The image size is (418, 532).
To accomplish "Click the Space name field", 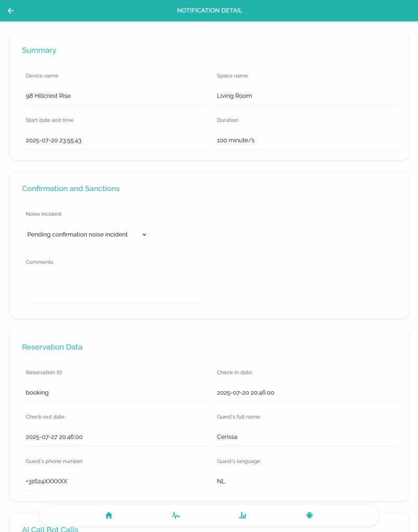I will [307, 96].
